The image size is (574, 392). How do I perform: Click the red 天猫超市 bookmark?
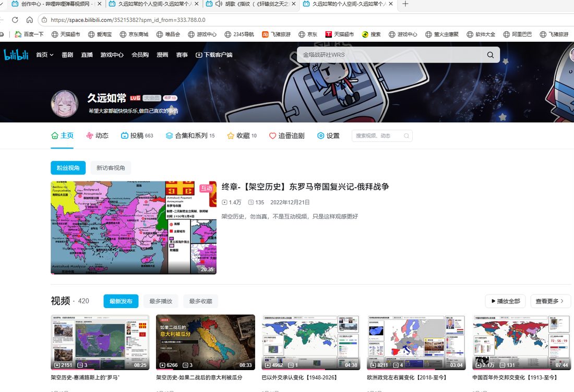pyautogui.click(x=339, y=34)
